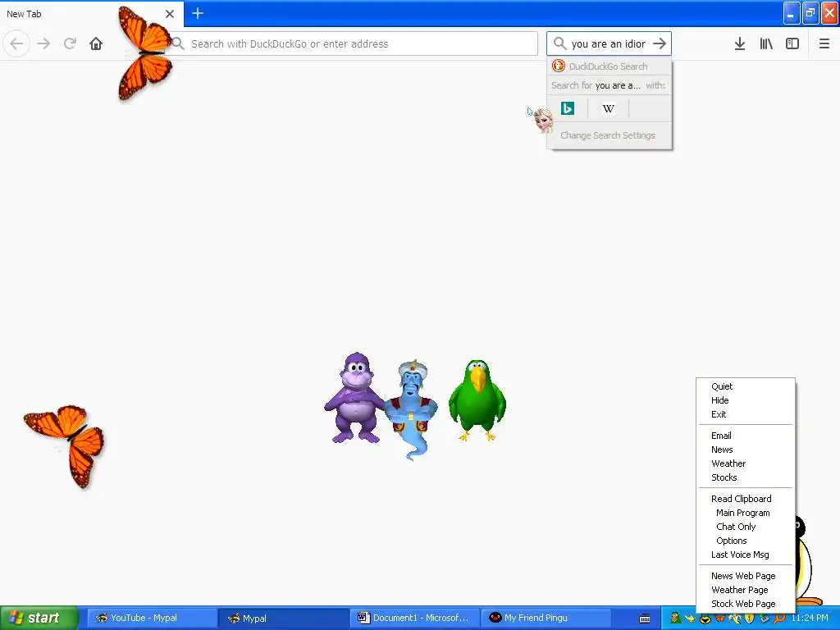Toggle the sidebar view icon
Screen dimensions: 840x630
coord(792,44)
